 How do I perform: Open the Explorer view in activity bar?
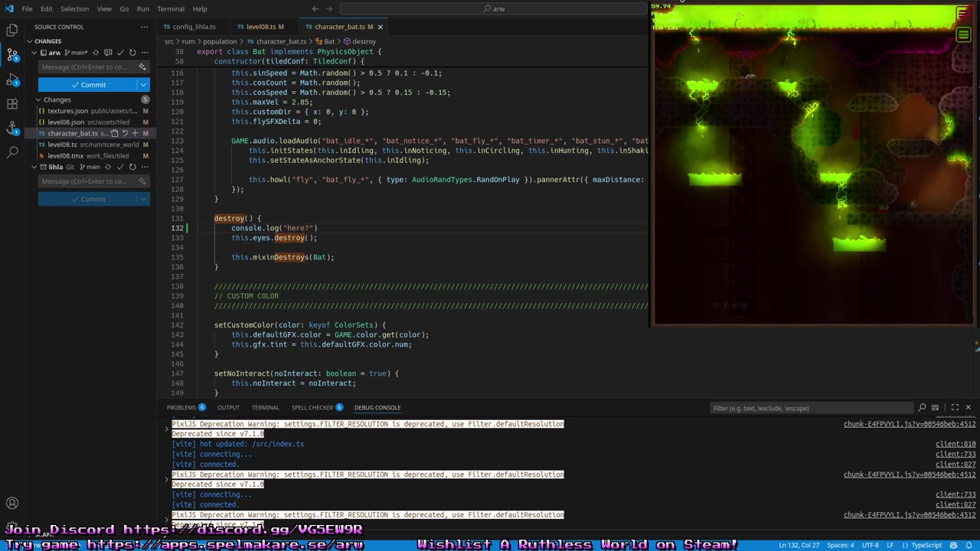tap(12, 30)
